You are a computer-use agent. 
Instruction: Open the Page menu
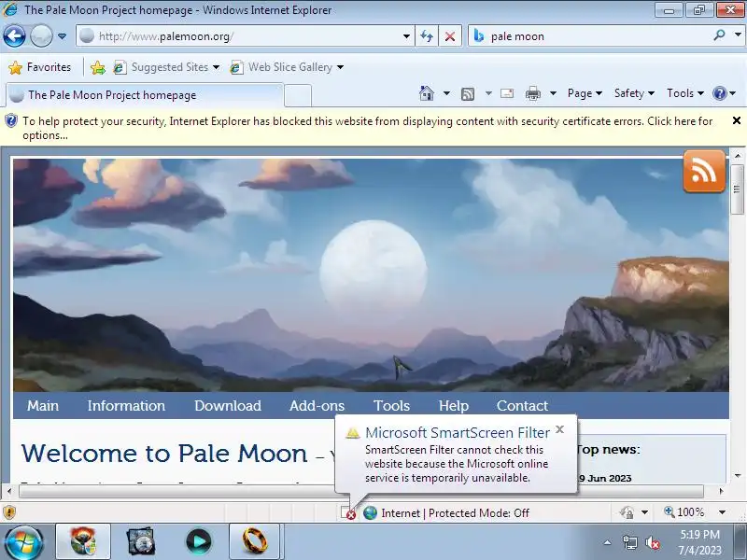click(x=585, y=93)
